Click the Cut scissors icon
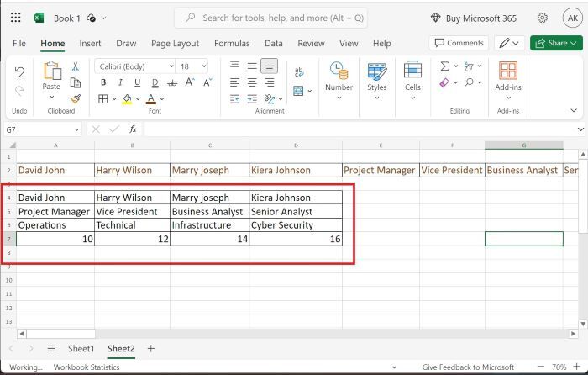 (76, 66)
